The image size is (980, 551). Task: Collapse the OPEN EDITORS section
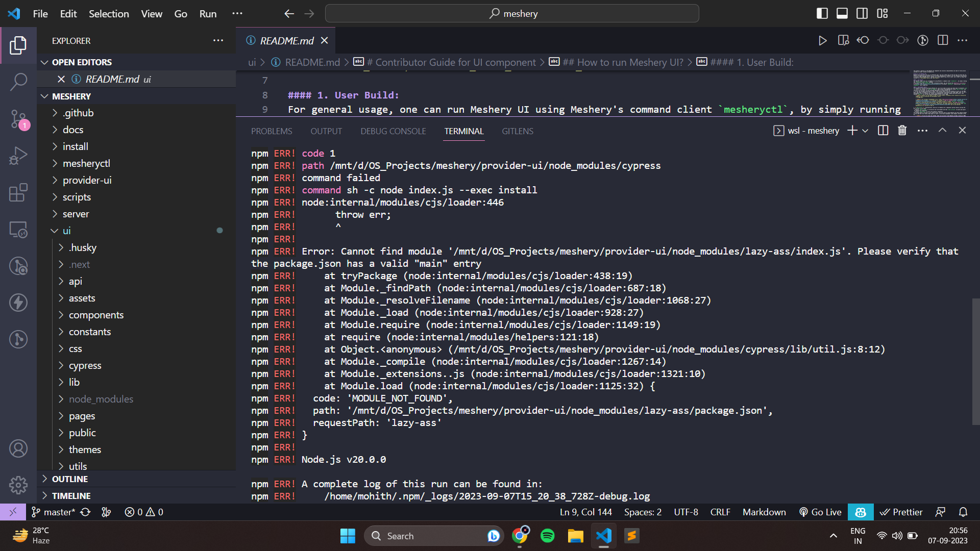[x=136, y=62]
